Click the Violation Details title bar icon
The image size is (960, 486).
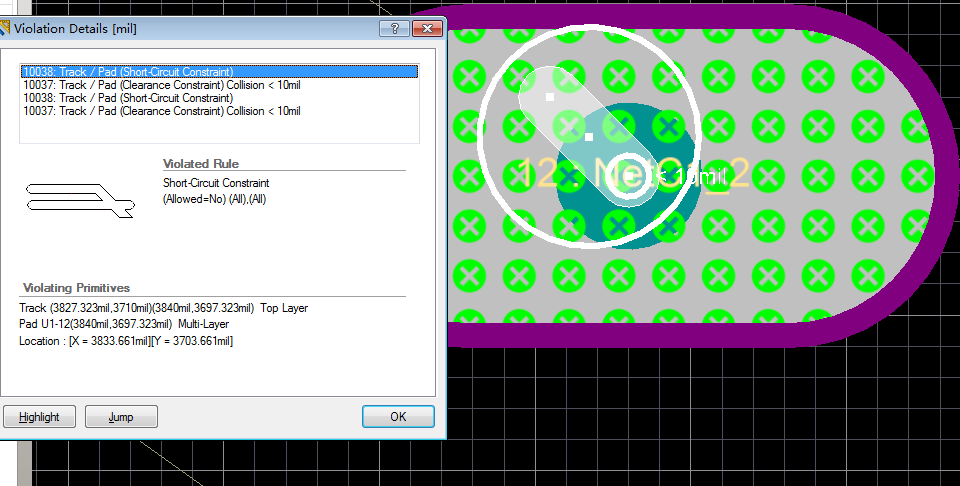[x=5, y=28]
